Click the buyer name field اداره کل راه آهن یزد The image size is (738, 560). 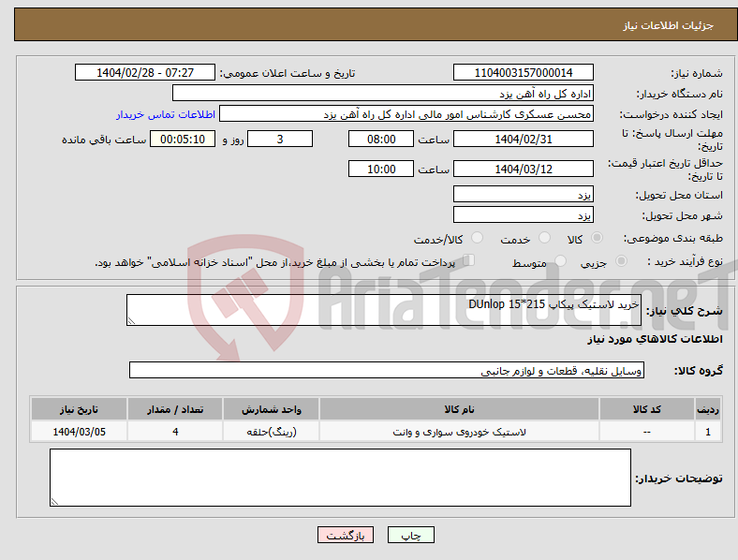click(383, 93)
